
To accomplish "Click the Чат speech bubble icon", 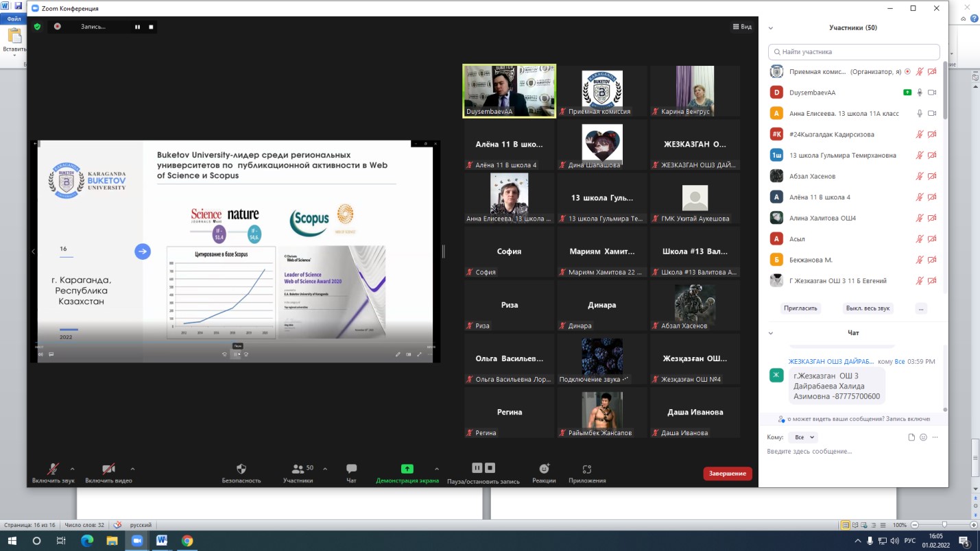I will pos(351,469).
